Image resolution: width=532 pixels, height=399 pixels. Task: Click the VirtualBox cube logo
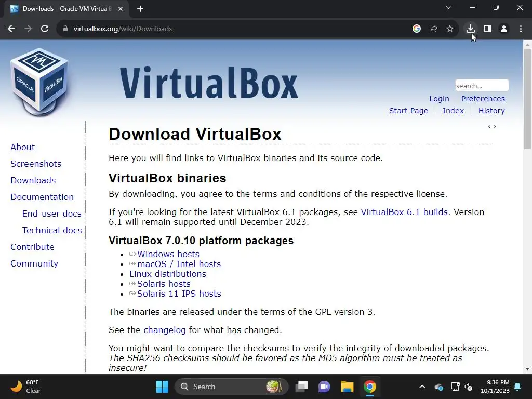pyautogui.click(x=39, y=82)
